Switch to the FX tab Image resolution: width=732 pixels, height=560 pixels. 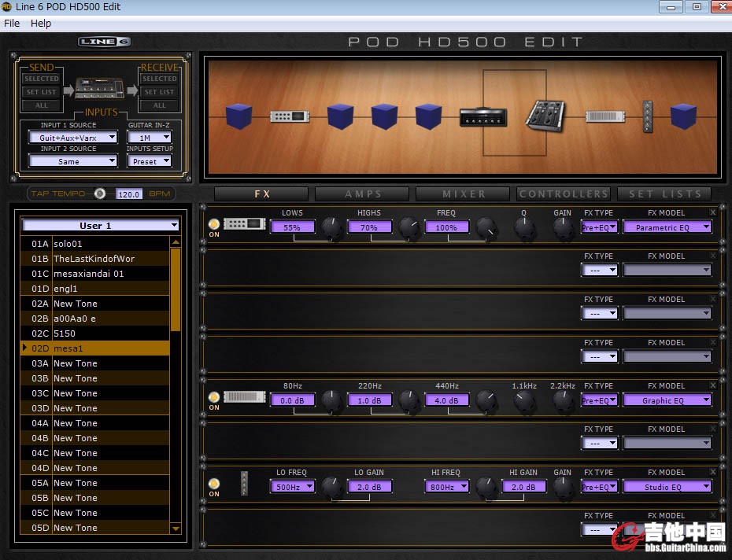click(x=261, y=193)
